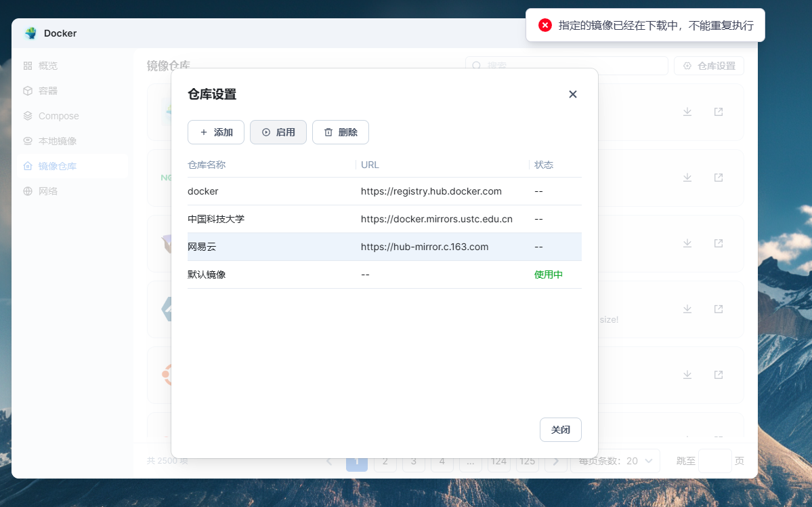Close the 仓库设置 dialog with the X
Viewport: 812px width, 507px height.
point(573,94)
